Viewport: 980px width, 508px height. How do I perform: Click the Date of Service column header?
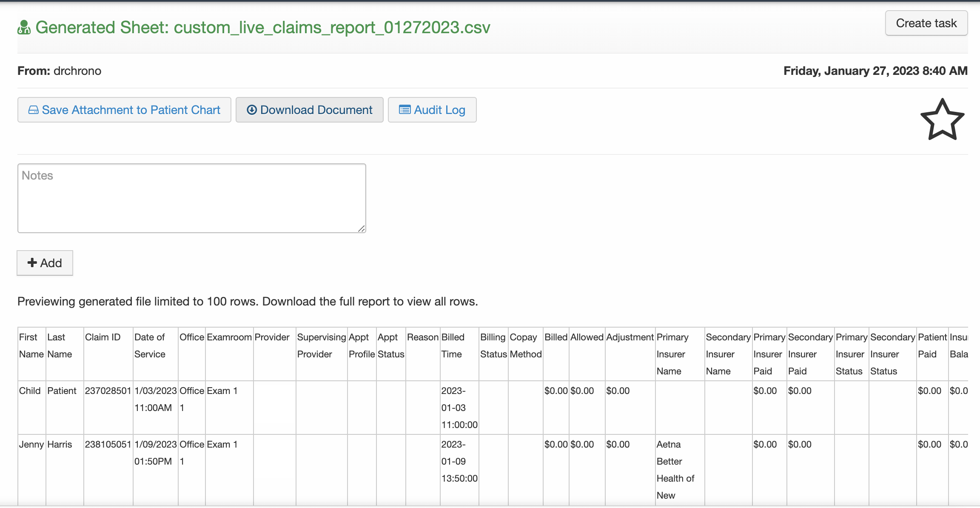155,354
